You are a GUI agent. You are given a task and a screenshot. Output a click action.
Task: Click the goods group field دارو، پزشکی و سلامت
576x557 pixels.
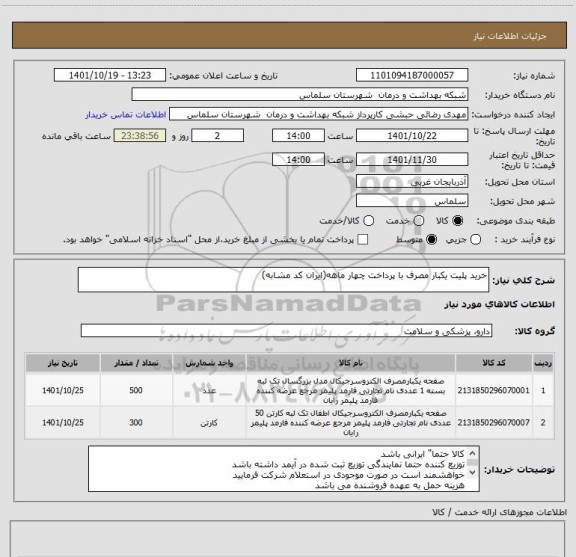pos(286,331)
